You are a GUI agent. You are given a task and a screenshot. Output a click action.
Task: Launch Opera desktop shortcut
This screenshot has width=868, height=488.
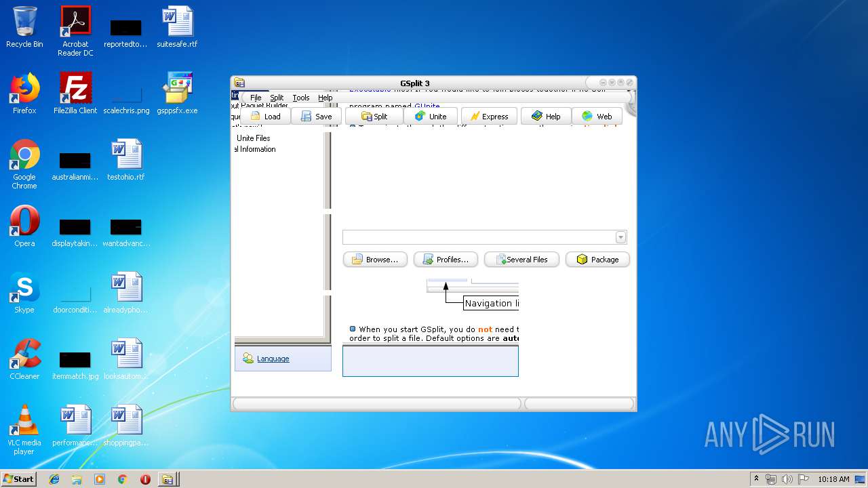click(x=24, y=226)
